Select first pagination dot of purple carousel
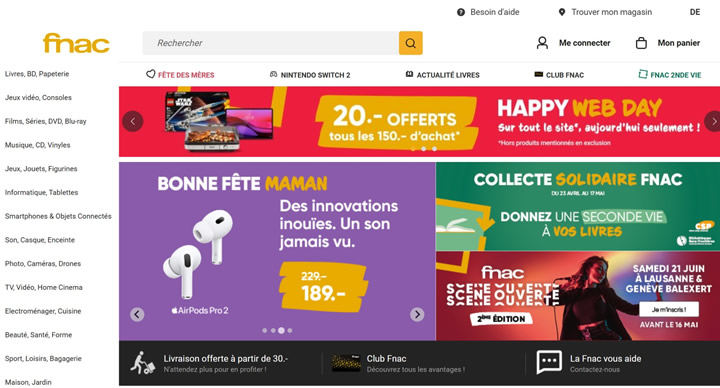 (x=264, y=331)
